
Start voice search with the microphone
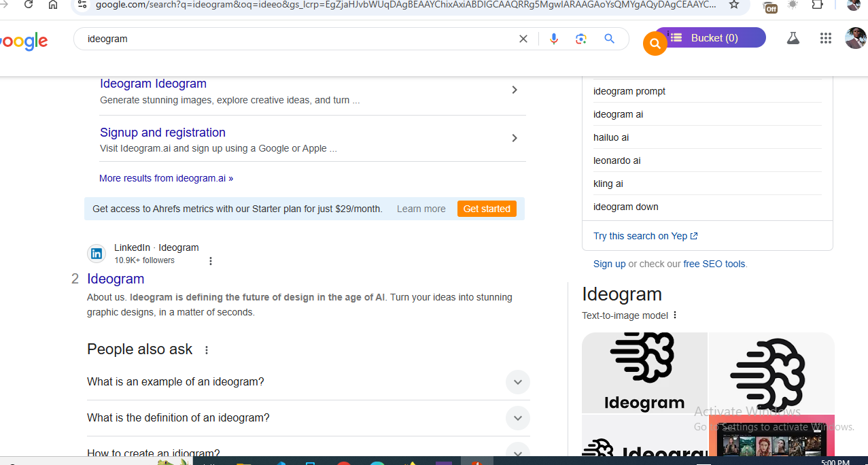click(x=554, y=39)
